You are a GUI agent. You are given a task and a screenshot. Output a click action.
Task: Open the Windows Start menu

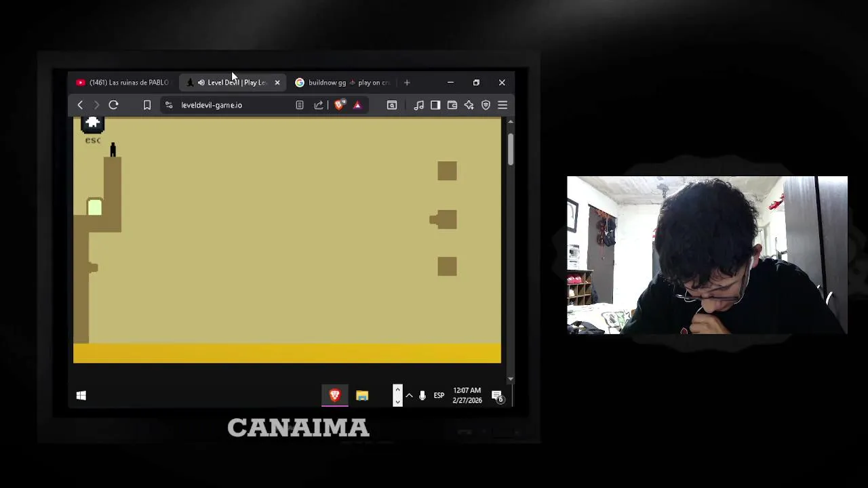pos(81,396)
